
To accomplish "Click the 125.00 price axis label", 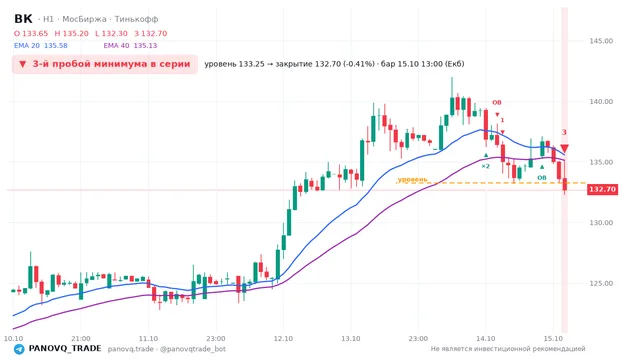I will point(601,283).
